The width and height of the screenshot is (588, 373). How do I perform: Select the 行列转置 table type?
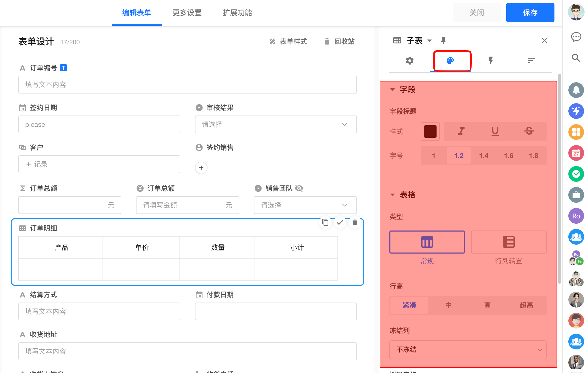point(509,242)
